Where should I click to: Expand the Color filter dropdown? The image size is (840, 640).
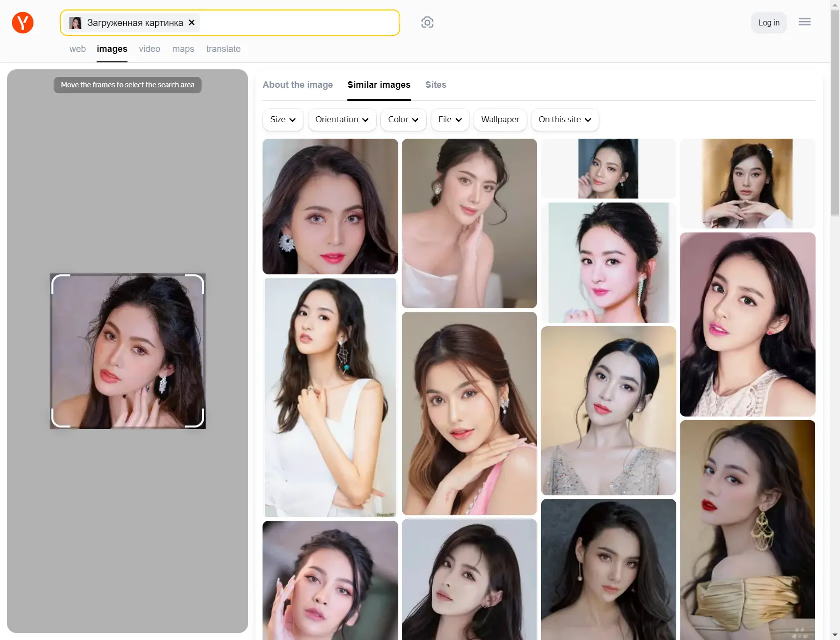(403, 120)
